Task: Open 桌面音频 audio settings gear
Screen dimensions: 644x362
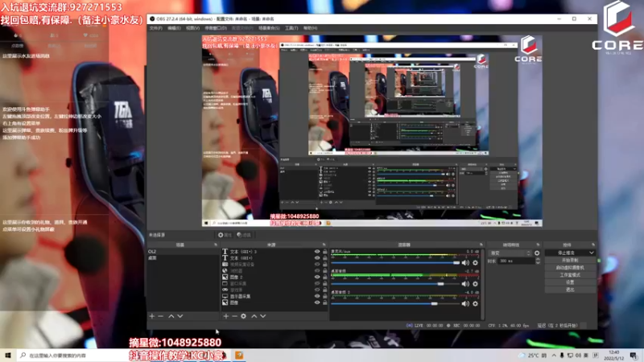Action: (475, 284)
